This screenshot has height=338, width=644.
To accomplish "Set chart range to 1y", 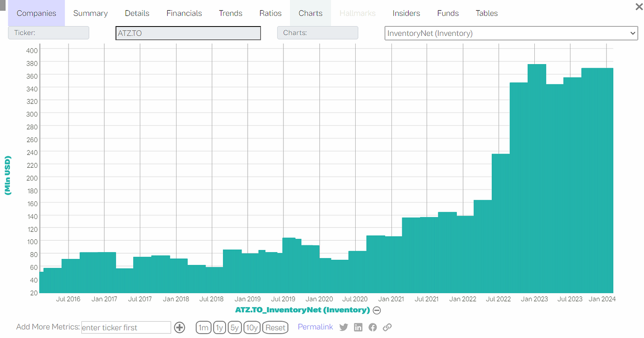I will (x=219, y=328).
